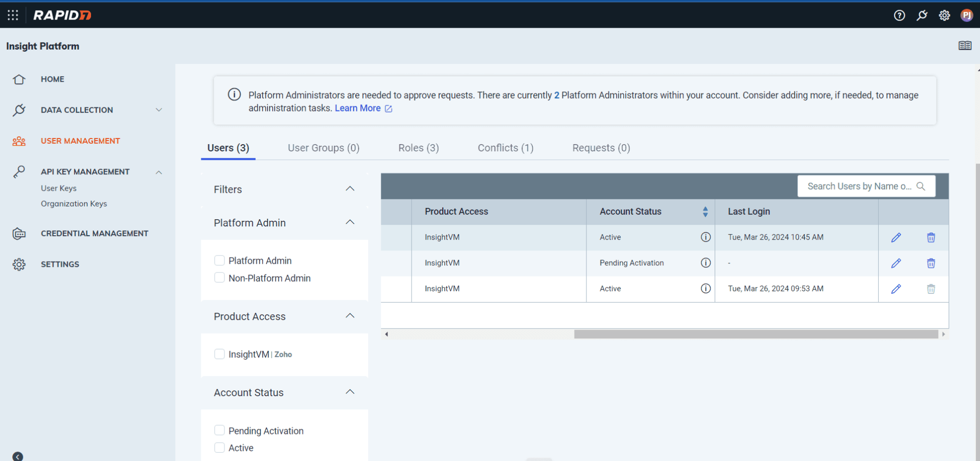Open Organization Keys submenu link
Viewport: 980px width, 461px height.
coord(74,203)
